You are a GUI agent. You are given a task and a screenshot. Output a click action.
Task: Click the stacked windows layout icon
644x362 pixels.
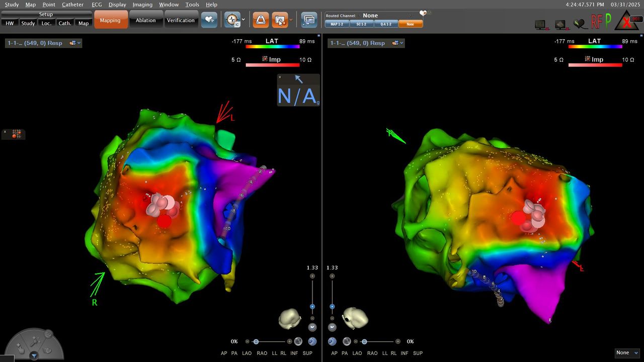pos(308,20)
